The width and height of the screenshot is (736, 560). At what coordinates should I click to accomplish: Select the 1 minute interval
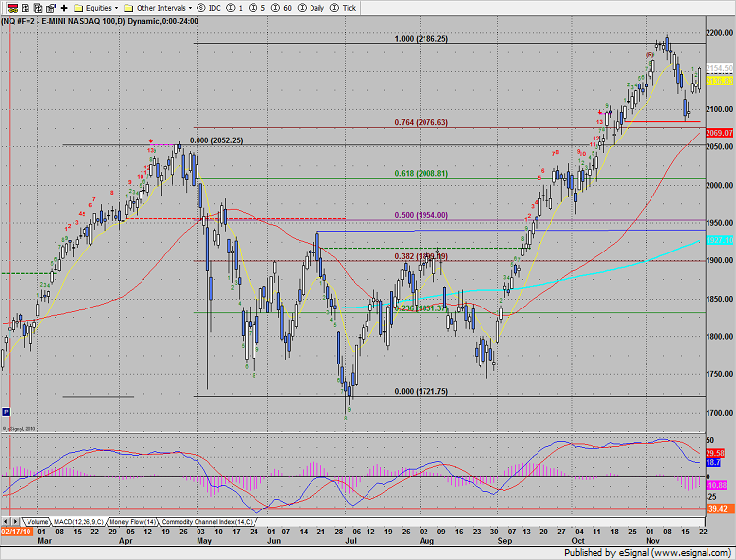[234, 8]
